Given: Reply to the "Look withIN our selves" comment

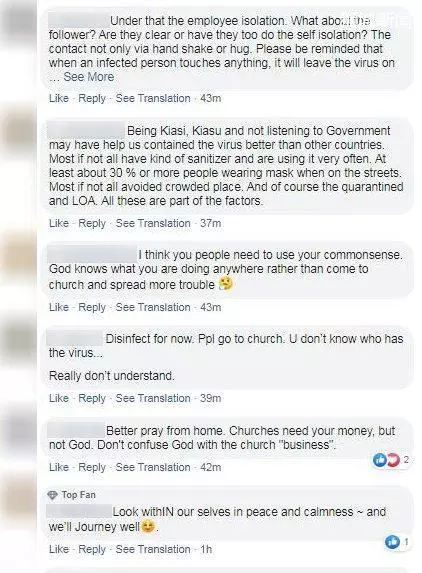Looking at the screenshot, I should coord(92,549).
